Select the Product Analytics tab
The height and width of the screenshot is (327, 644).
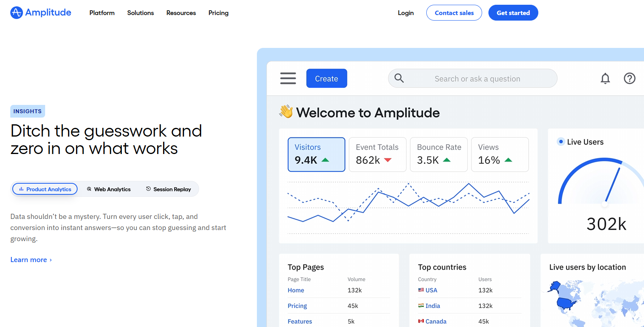pyautogui.click(x=45, y=189)
